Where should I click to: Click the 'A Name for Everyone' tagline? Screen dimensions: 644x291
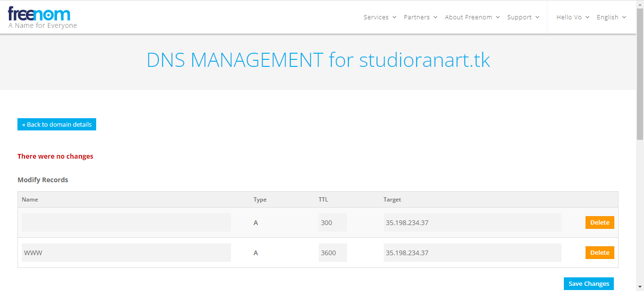[x=42, y=26]
